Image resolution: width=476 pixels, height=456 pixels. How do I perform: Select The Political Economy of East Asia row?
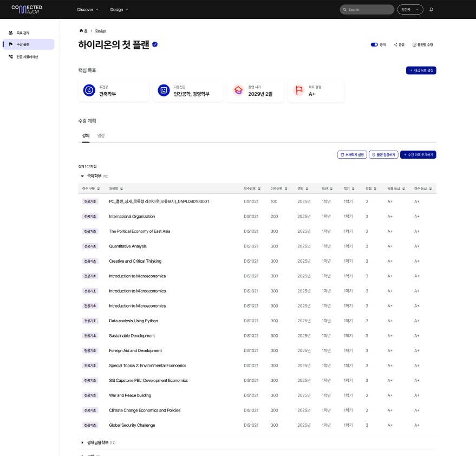coord(257,231)
